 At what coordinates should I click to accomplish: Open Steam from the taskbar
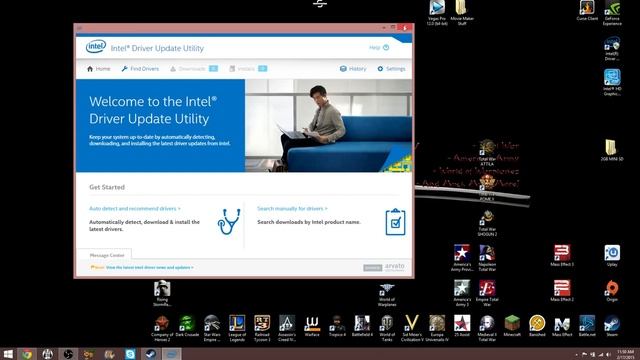tap(151, 354)
